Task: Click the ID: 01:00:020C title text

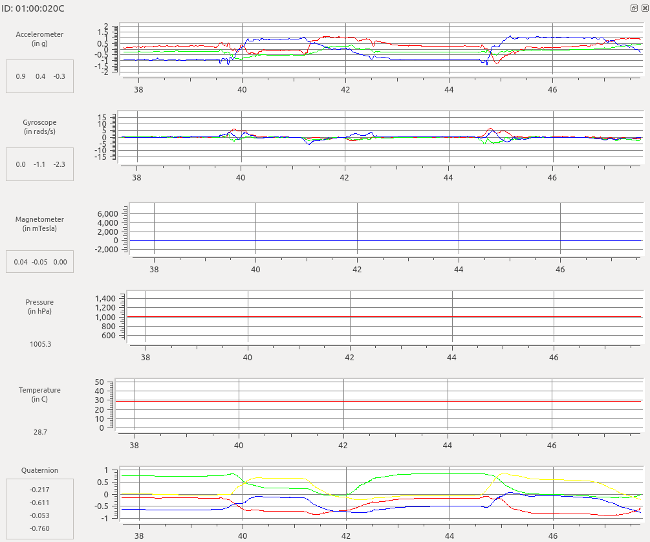Action: [x=33, y=8]
